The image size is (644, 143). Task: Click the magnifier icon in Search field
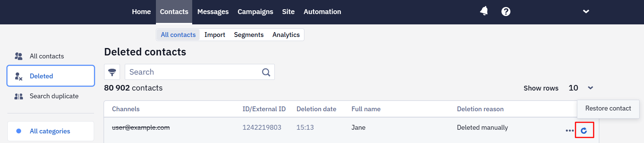[266, 72]
